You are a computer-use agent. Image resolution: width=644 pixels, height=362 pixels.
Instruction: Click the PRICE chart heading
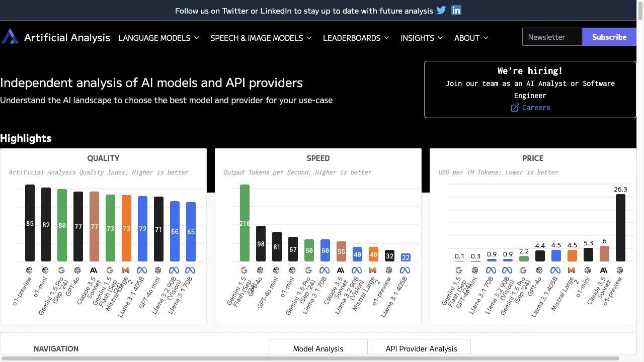coord(533,158)
